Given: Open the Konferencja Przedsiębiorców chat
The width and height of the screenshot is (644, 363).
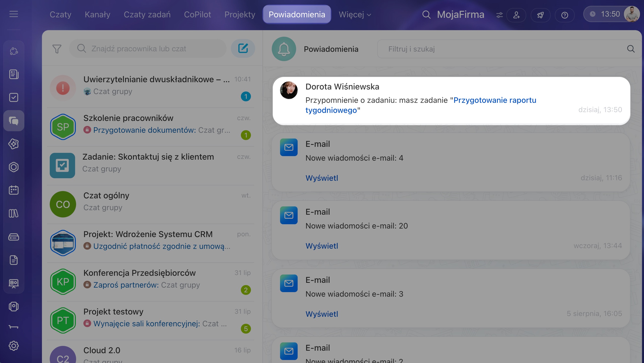Looking at the screenshot, I should tap(151, 281).
